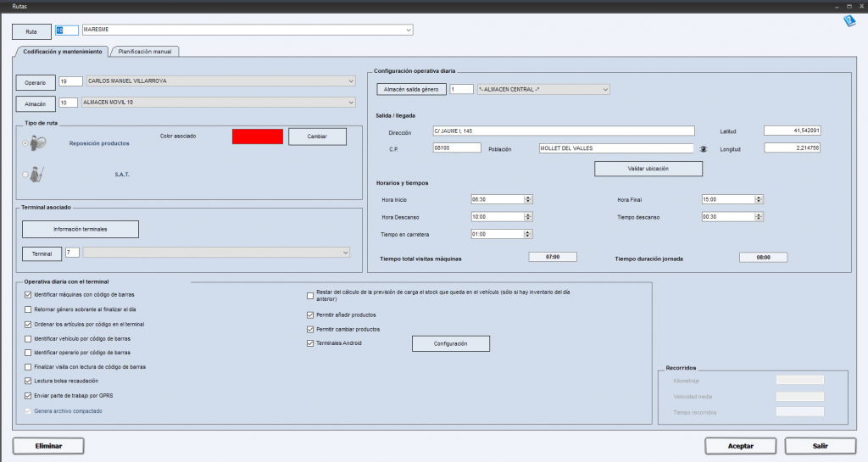868x462 pixels.
Task: Click Cambiar to change associated color
Action: pyautogui.click(x=317, y=136)
